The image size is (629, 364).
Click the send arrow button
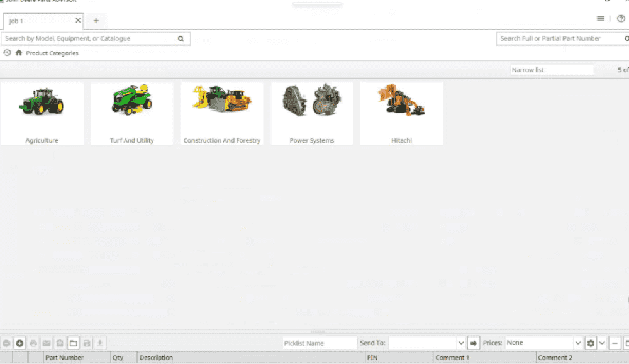click(474, 343)
